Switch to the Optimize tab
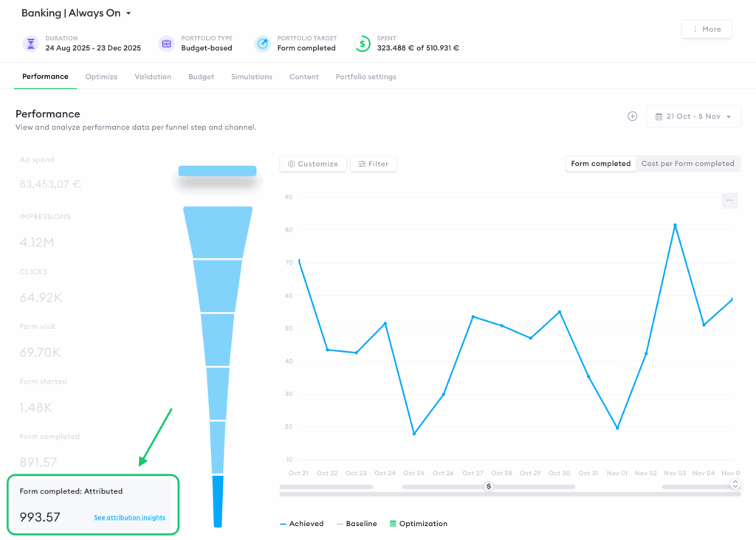This screenshot has height=540, width=756. [x=101, y=76]
